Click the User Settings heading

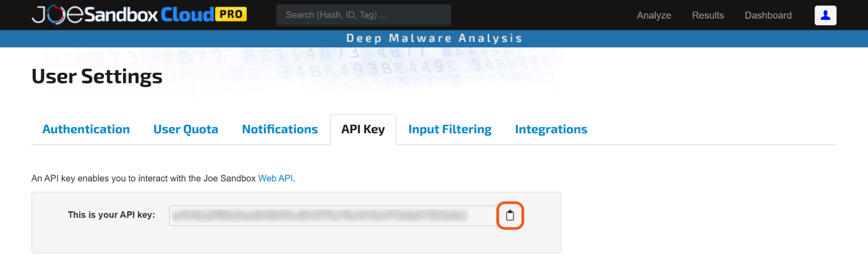(97, 77)
